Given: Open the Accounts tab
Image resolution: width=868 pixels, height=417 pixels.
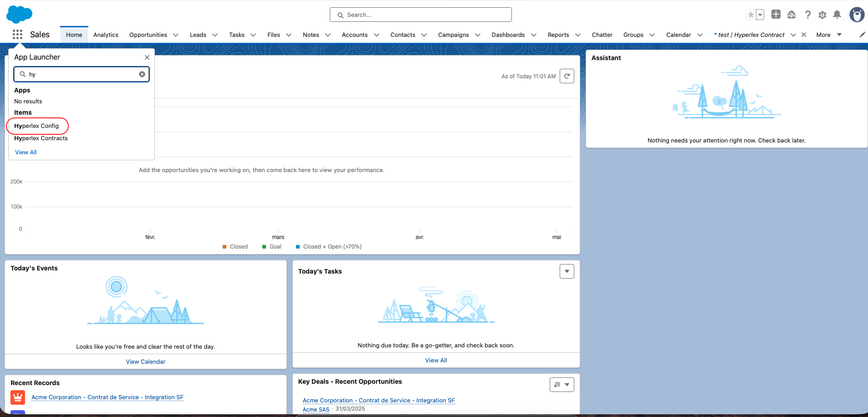Looking at the screenshot, I should 355,35.
